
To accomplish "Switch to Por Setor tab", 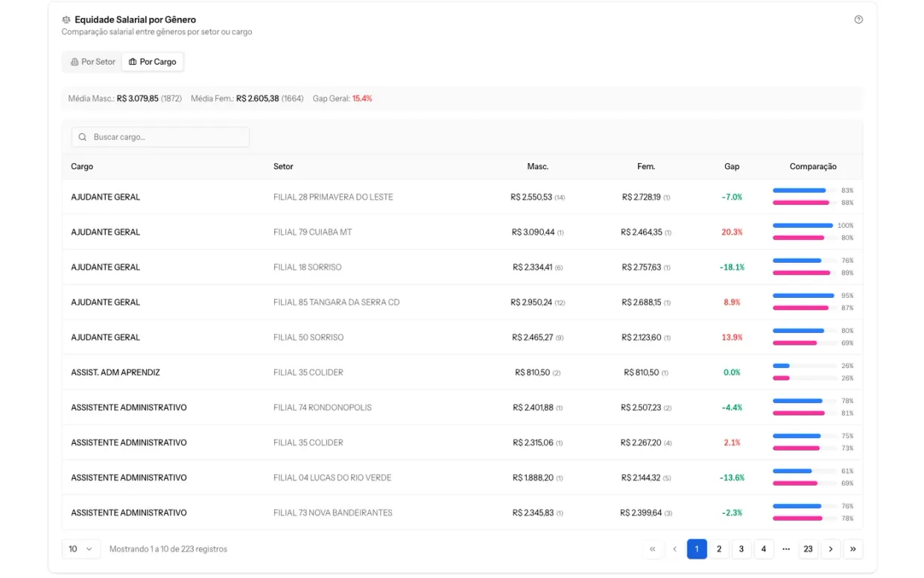I will click(x=93, y=62).
